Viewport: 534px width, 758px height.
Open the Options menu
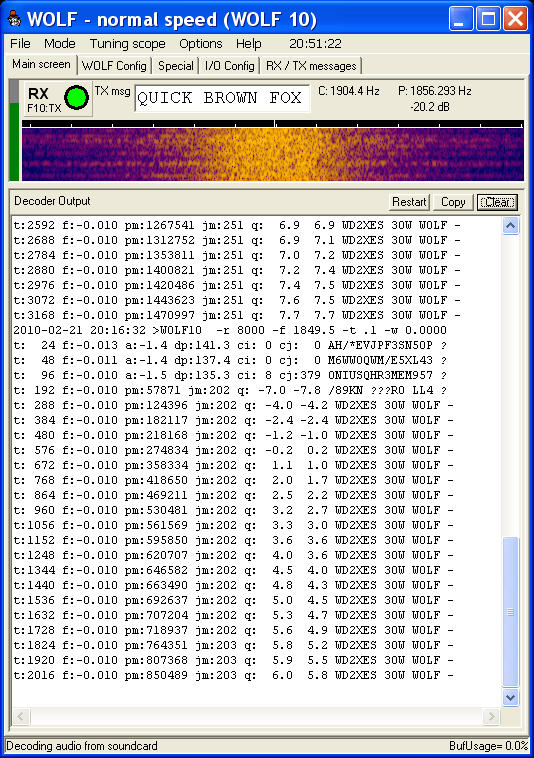tap(201, 44)
